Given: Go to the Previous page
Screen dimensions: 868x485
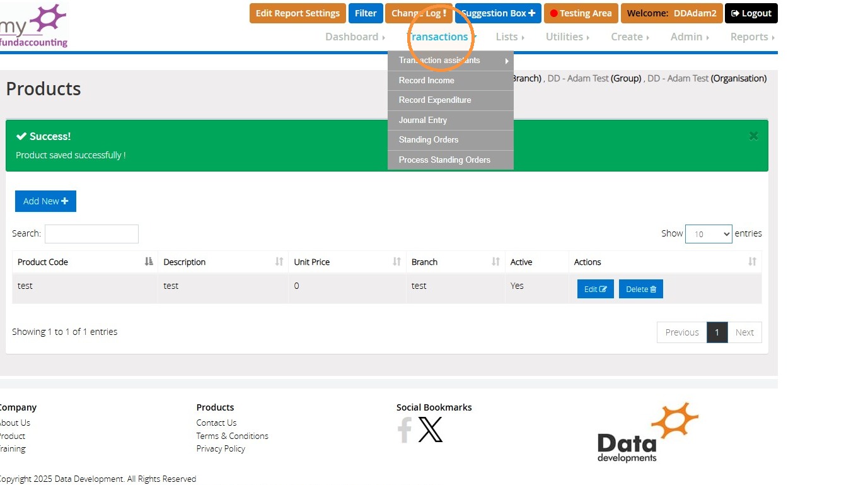Looking at the screenshot, I should click(x=682, y=332).
